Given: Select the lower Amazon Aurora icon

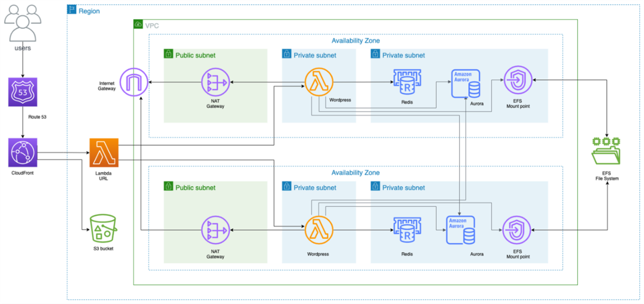Looking at the screenshot, I should [461, 229].
